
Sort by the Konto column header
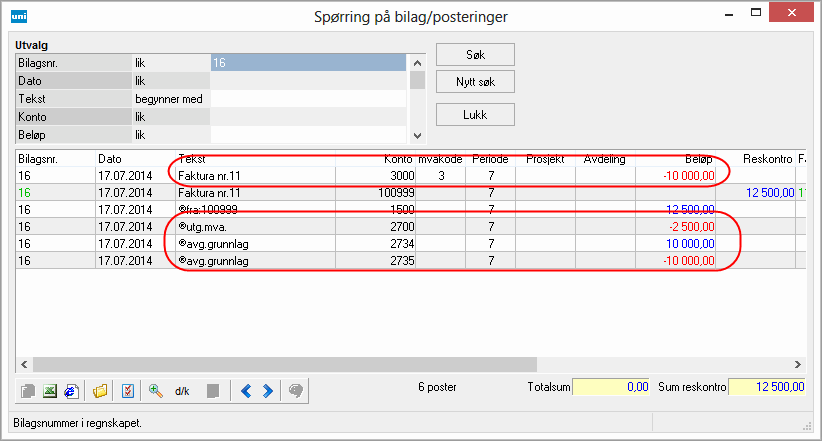tap(370, 159)
